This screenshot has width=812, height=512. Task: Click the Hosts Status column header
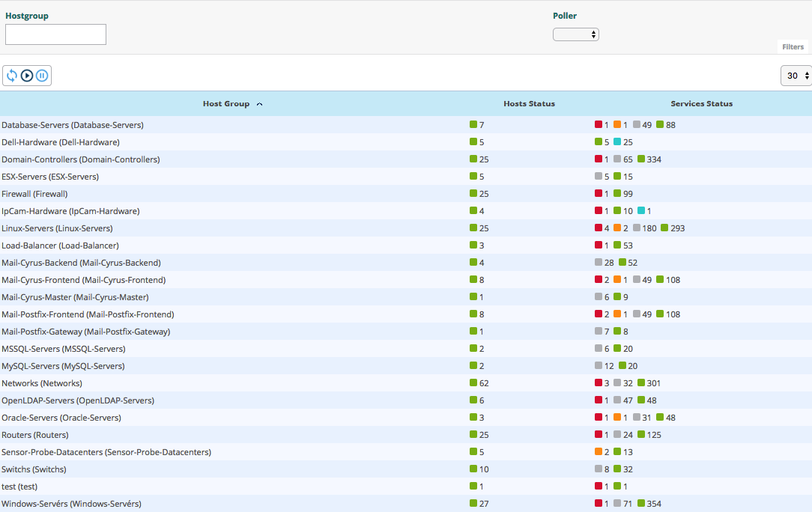529,104
